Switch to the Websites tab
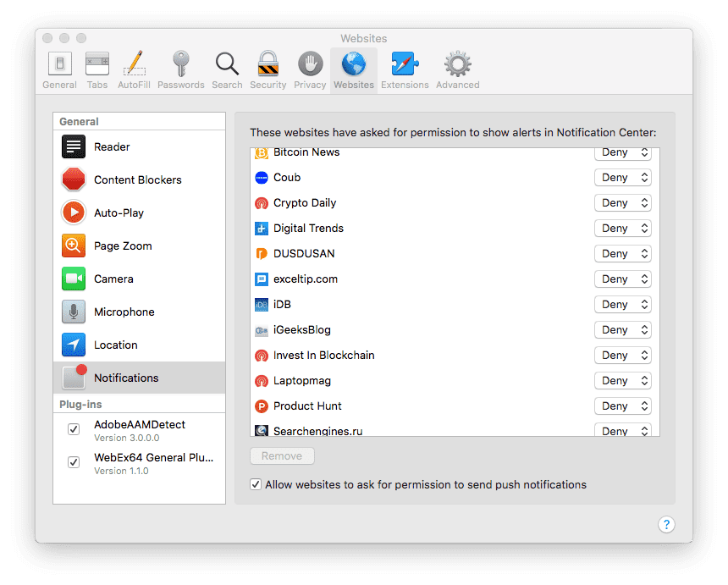Viewport: 728px width, 585px height. [x=354, y=70]
